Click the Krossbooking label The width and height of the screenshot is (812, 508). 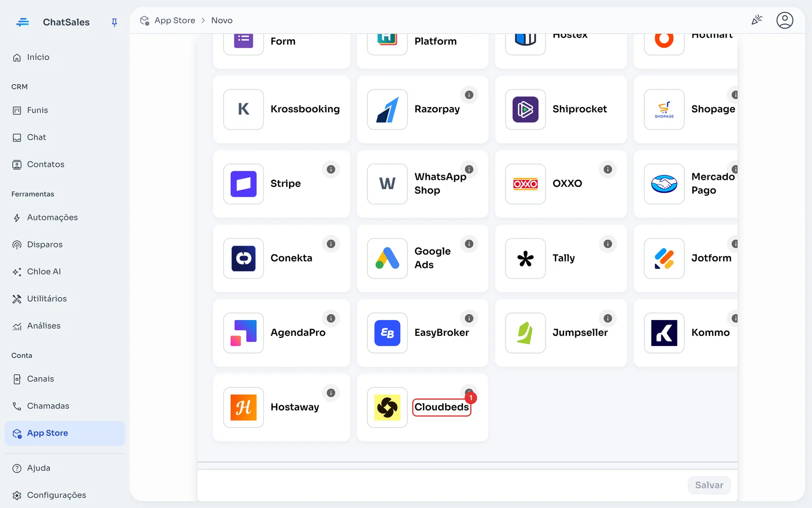(305, 109)
